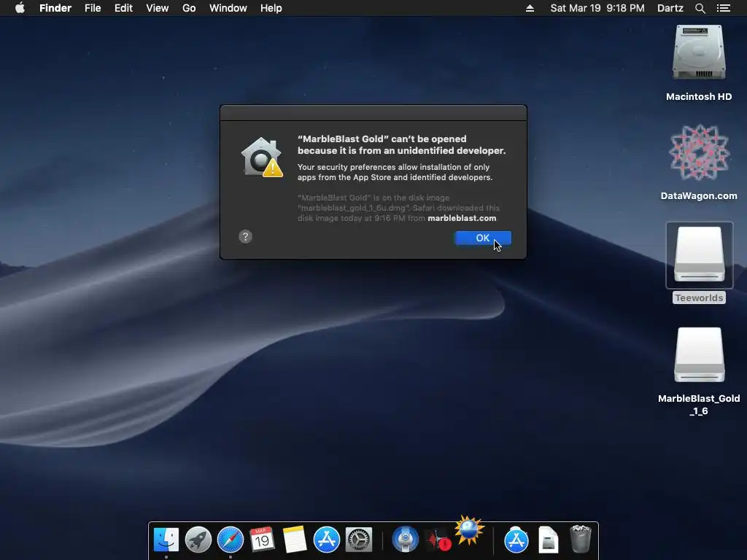Click the "can't be opened" dialog headline

click(402, 145)
